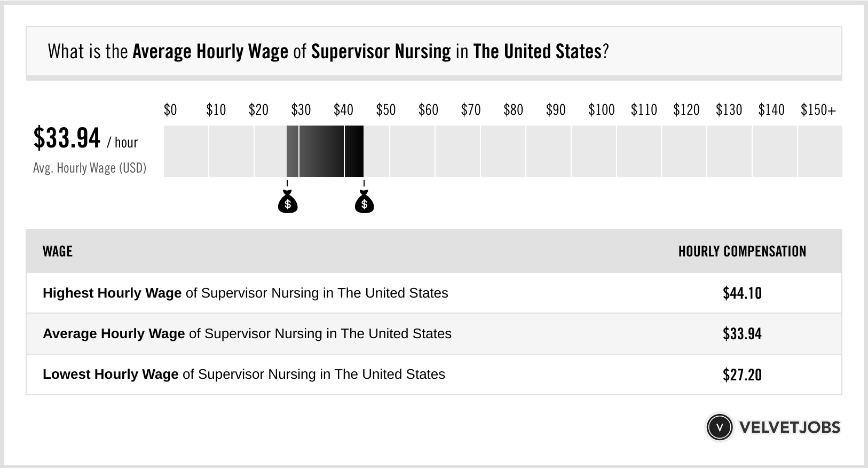Click the darkest segment of wage bar
Screen dimensions: 868x468
tap(354, 151)
